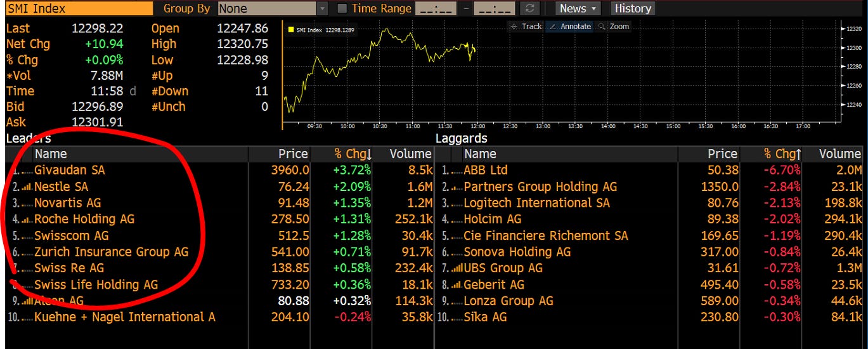Click Leaders Price column header
This screenshot has width=868, height=349.
[293, 154]
